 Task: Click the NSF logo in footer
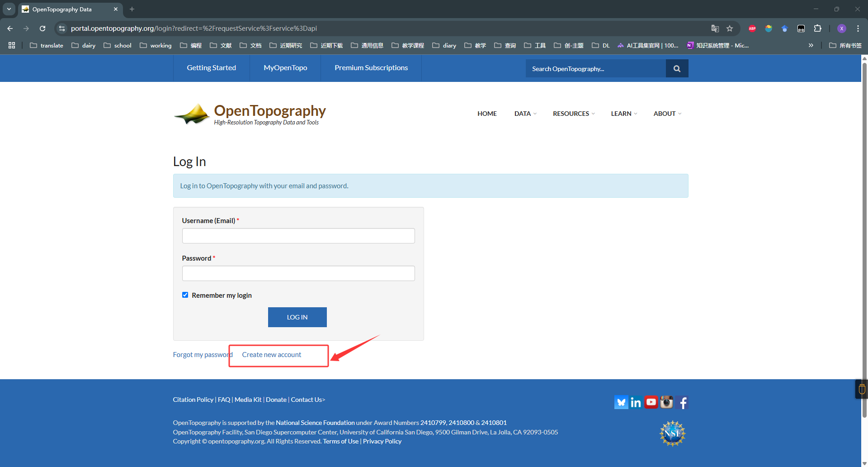(x=672, y=434)
